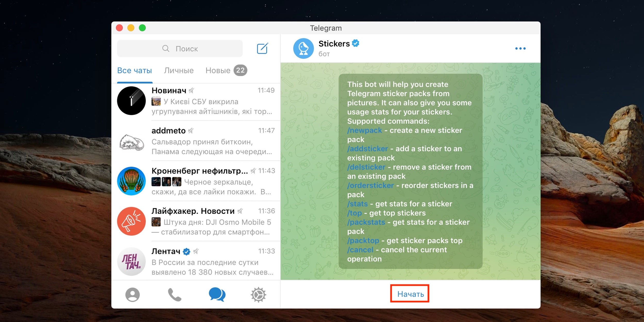Viewport: 644px width, 322px height.
Task: Click the Начать button to start bot
Action: [410, 294]
